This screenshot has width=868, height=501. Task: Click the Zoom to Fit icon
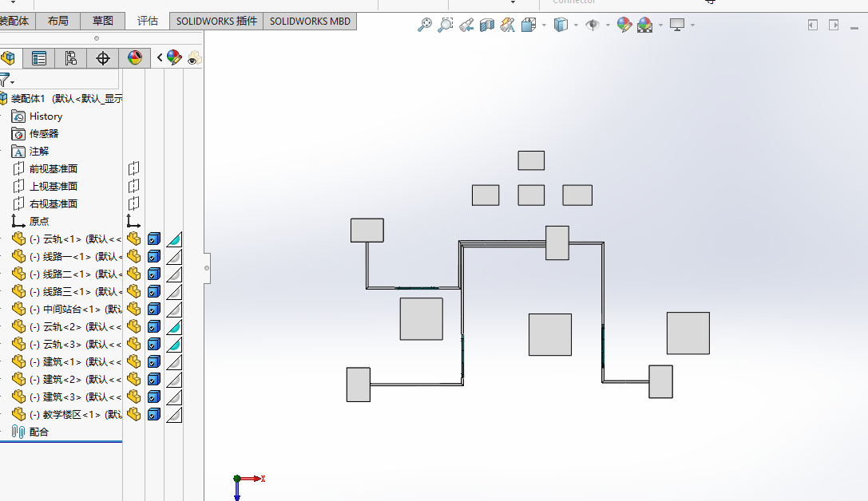click(x=425, y=24)
